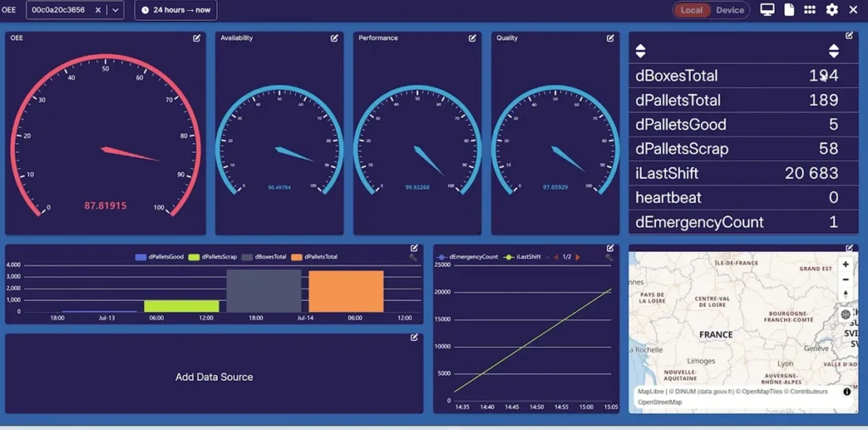Screen dimensions: 868x430
Task: Click the orange dPalletsTotal bar
Action: [x=346, y=292]
